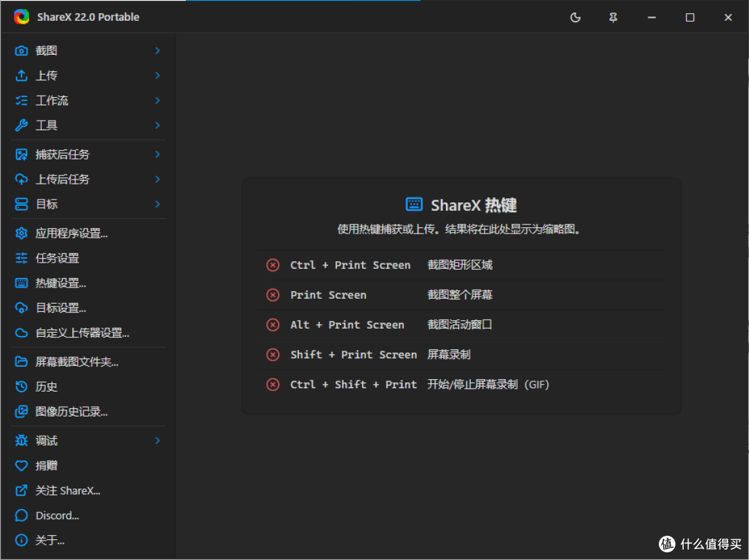Click the info icon beside 关于

pyautogui.click(x=21, y=540)
